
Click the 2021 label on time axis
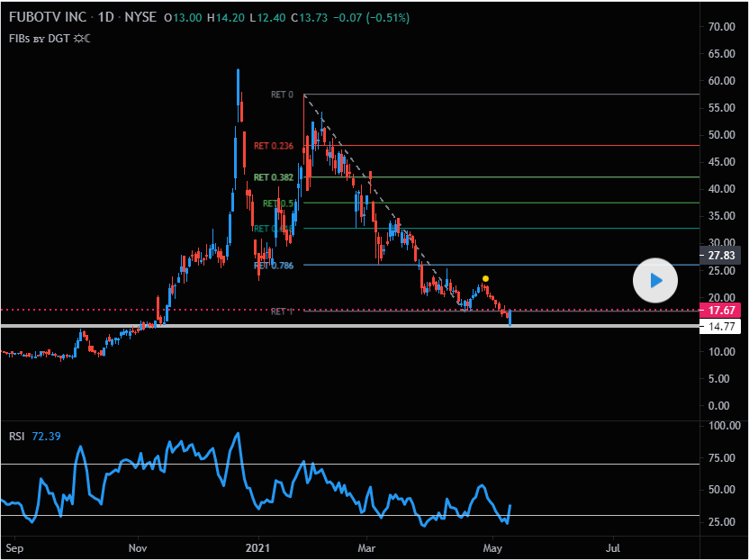[x=258, y=546]
